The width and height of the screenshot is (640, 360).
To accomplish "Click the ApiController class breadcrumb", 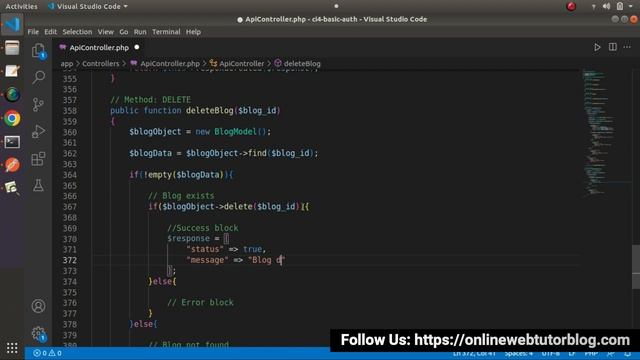I will [237, 64].
